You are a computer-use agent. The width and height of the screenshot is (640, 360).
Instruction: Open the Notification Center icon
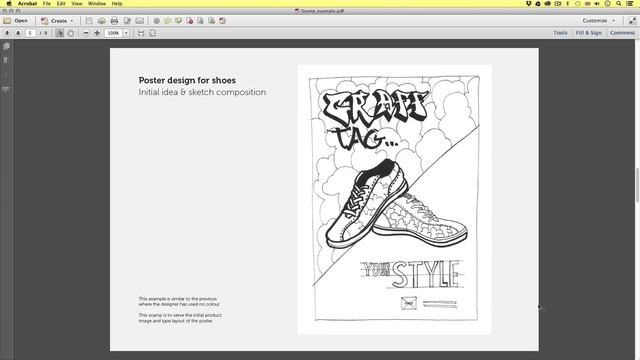point(630,3)
